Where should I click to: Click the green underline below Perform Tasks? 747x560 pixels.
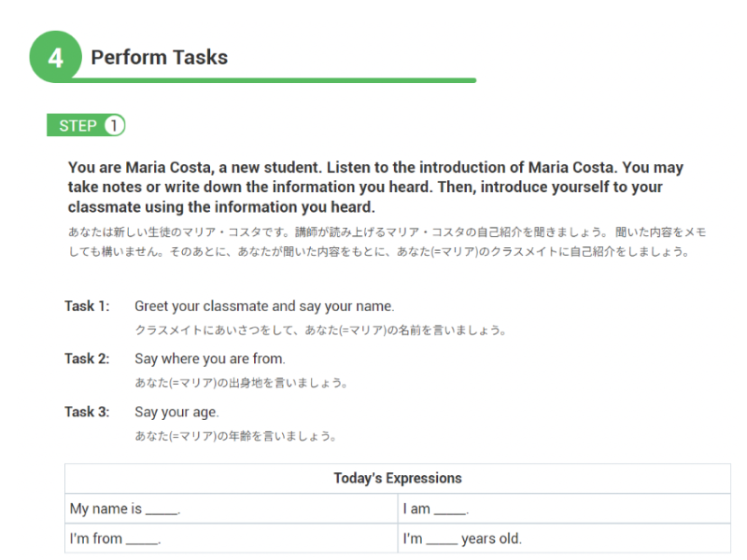(x=274, y=80)
